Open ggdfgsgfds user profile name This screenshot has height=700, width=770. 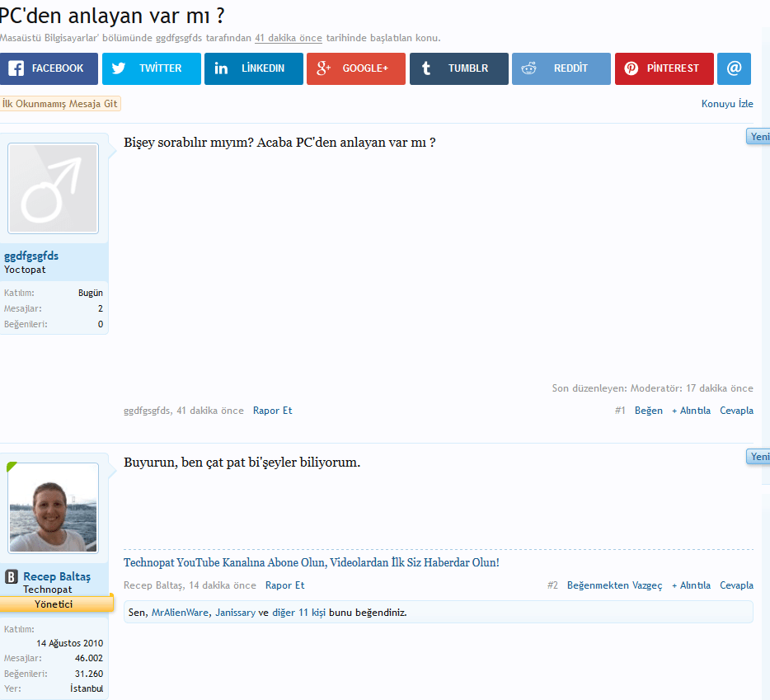point(31,256)
